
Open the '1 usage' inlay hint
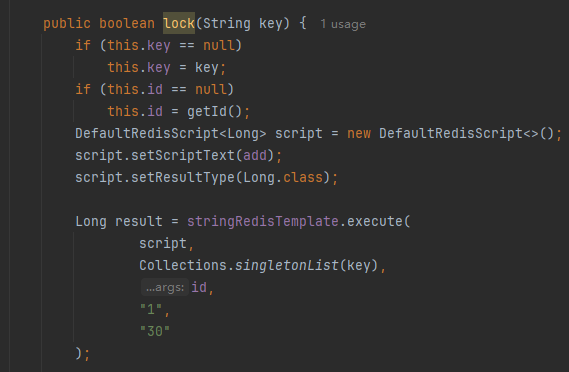pos(343,24)
